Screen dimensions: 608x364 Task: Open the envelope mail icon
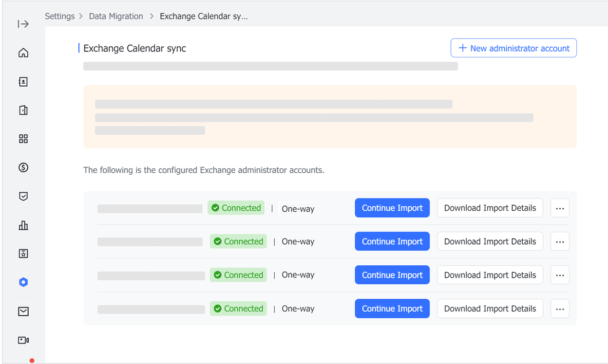pos(23,311)
